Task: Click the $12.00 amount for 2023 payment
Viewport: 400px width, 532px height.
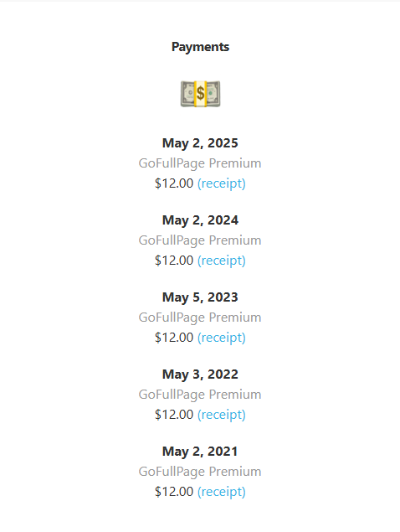Action: pos(174,338)
